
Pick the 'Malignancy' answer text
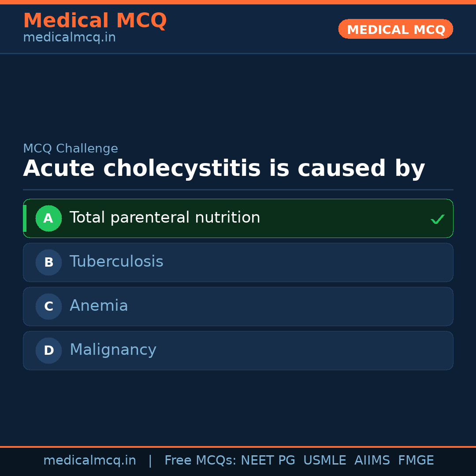pyautogui.click(x=113, y=350)
